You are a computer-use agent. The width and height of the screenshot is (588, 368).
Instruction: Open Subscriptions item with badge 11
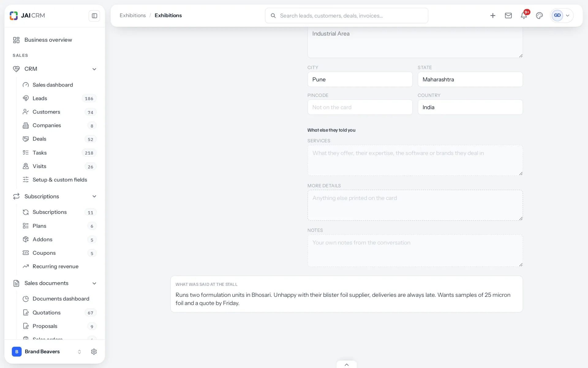click(x=59, y=212)
